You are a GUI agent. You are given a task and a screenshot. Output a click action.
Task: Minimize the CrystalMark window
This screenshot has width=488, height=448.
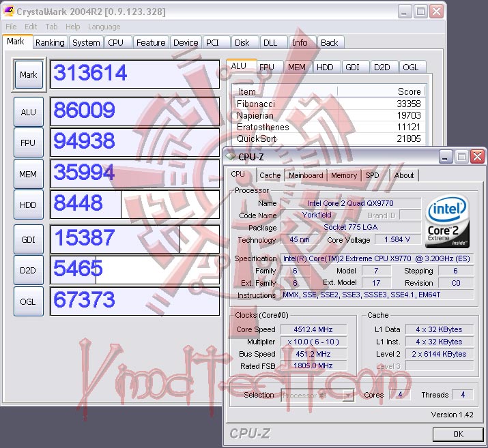(x=405, y=12)
